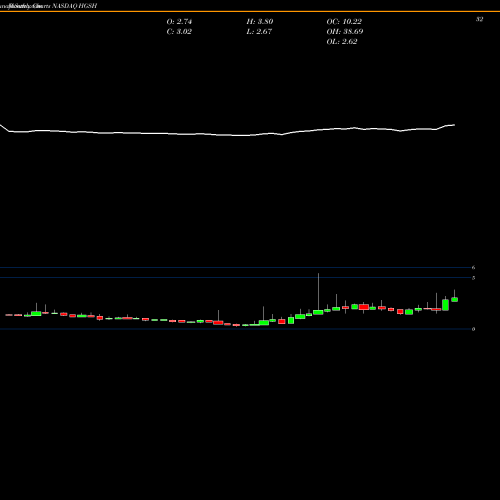The width and height of the screenshot is (500, 500).
Task: Select the open value 'O: 2.74'
Action: 179,22
